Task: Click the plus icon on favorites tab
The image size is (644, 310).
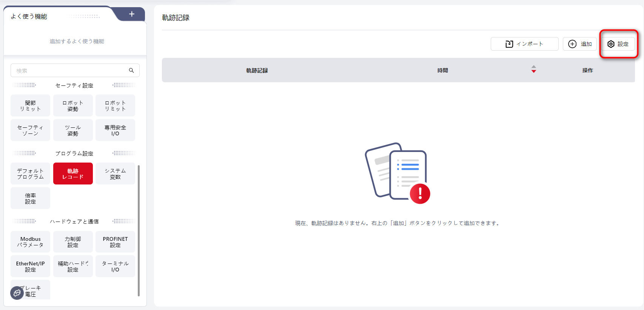Action: click(131, 14)
